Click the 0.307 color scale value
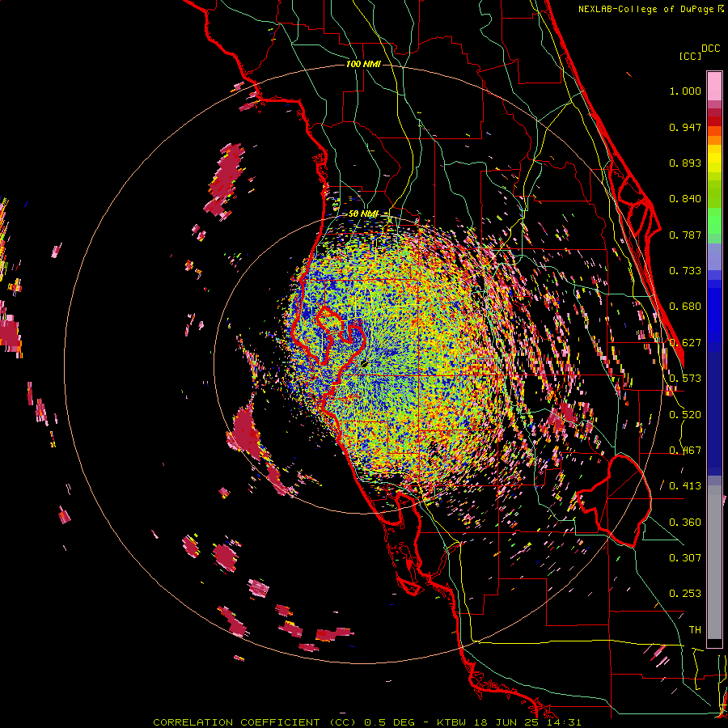The width and height of the screenshot is (728, 728). pyautogui.click(x=685, y=557)
